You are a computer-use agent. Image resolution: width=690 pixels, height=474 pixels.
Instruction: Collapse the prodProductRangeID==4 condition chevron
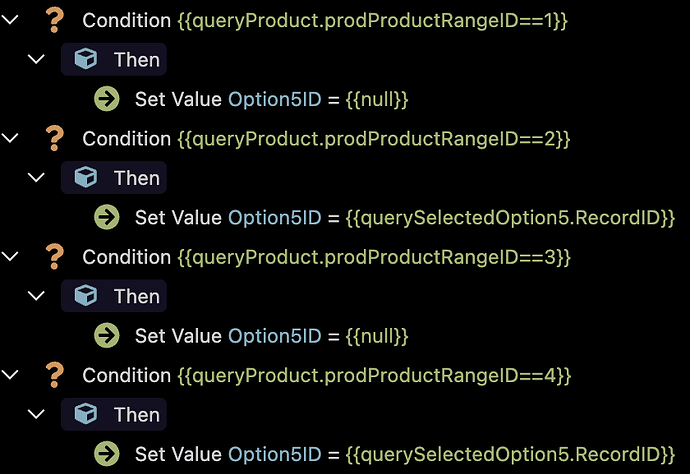[10, 375]
